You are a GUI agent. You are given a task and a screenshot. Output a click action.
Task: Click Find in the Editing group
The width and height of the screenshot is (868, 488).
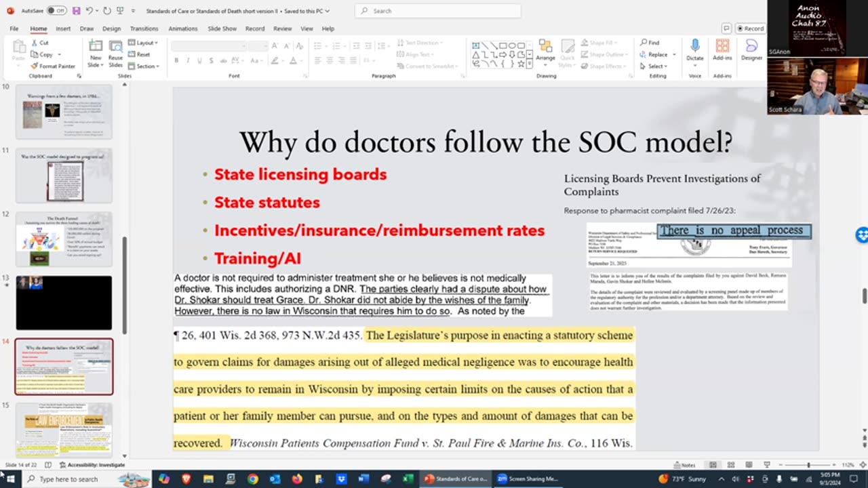[x=650, y=43]
